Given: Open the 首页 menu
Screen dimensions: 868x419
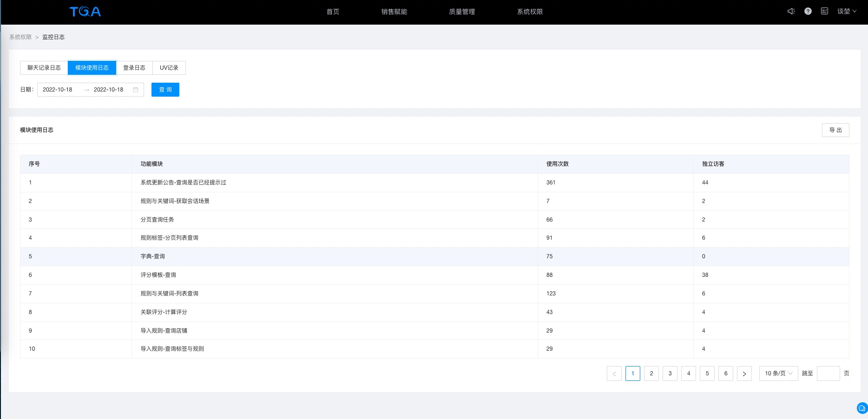Looking at the screenshot, I should (333, 12).
